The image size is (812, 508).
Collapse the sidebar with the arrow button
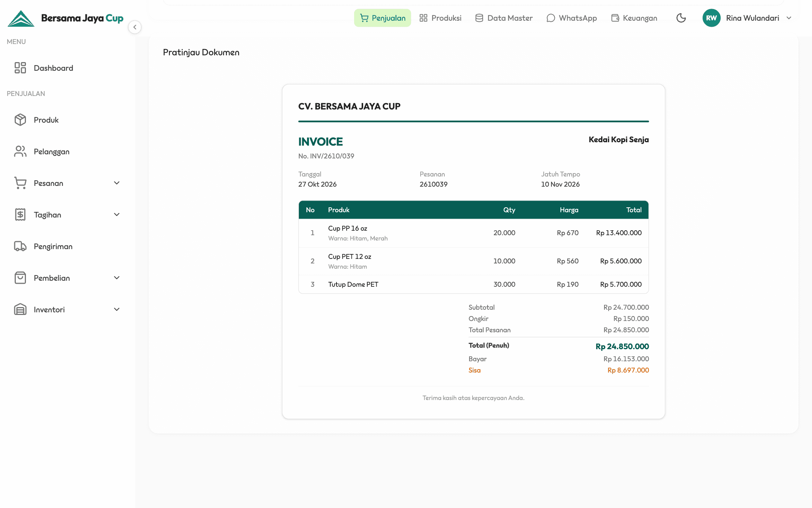[x=135, y=27]
